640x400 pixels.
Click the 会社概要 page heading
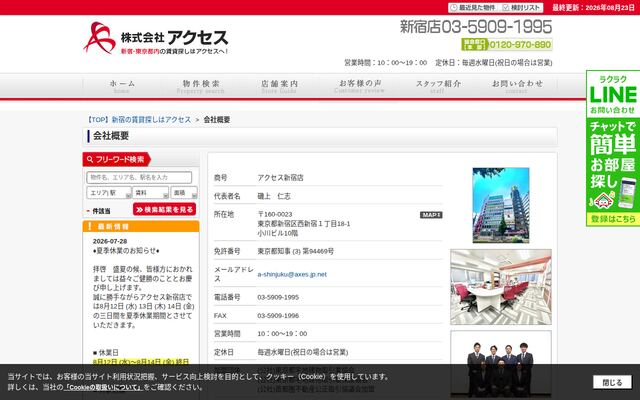pos(111,136)
